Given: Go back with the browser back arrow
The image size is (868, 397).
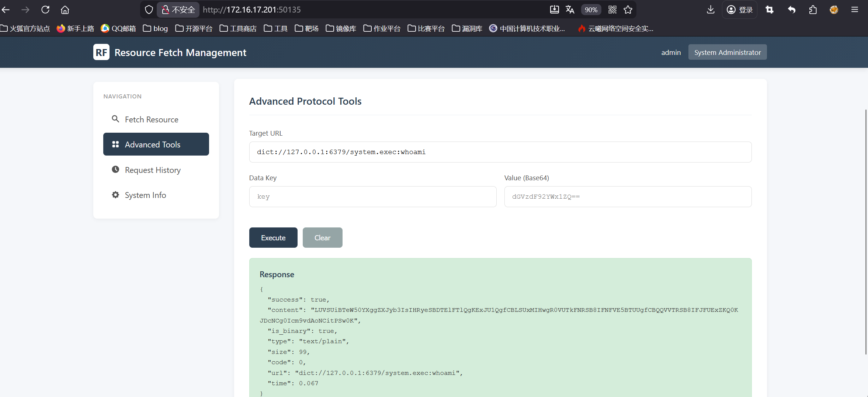Looking at the screenshot, I should [6, 10].
